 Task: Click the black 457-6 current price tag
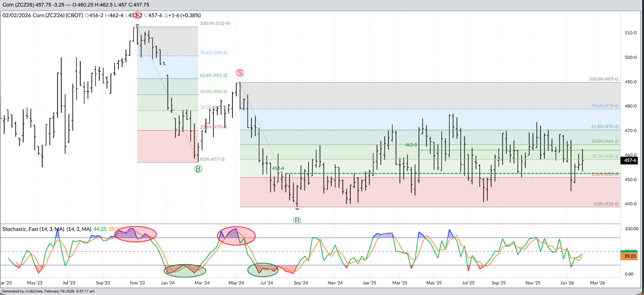[630, 160]
